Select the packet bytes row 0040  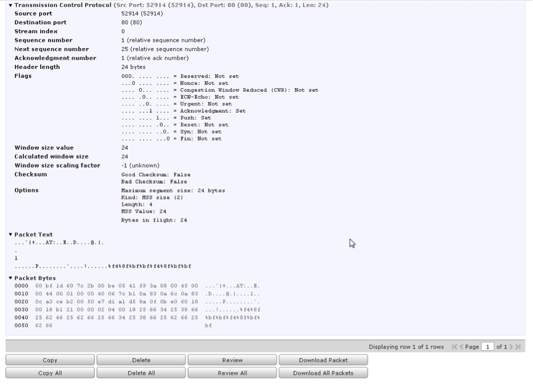[x=137, y=317]
